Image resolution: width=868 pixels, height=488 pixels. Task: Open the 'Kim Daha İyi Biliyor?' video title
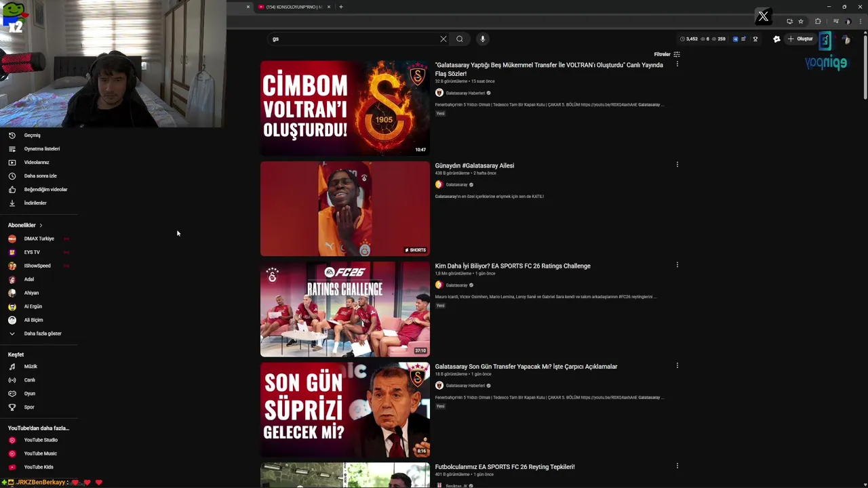[513, 266]
